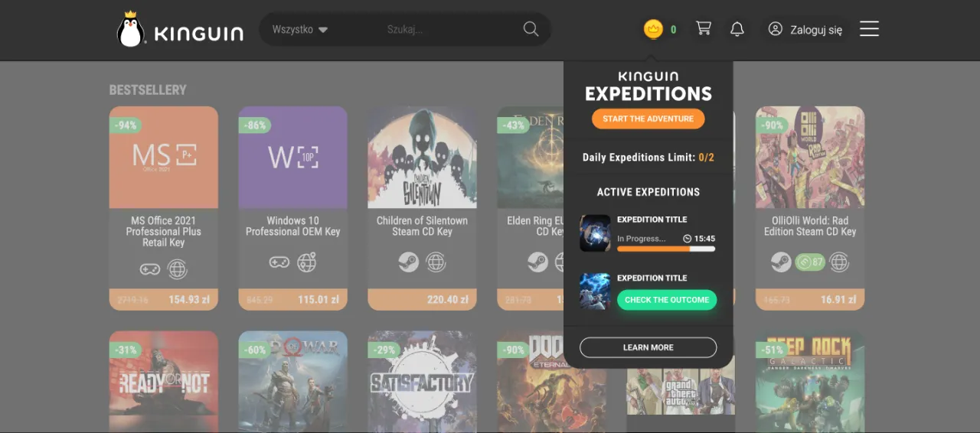Open Windows 10 Professional OEM Key card
Image resolution: width=980 pixels, height=433 pixels.
[x=292, y=208]
